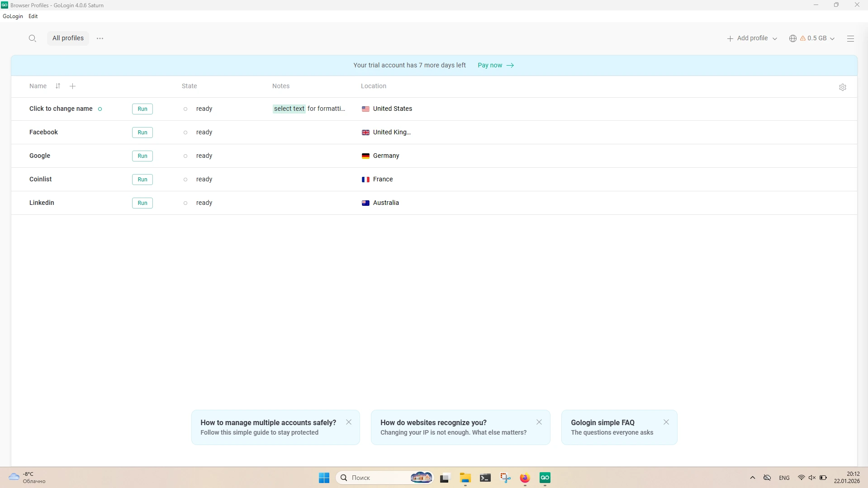868x488 pixels.
Task: Open the hamburger main menu
Action: (x=850, y=38)
